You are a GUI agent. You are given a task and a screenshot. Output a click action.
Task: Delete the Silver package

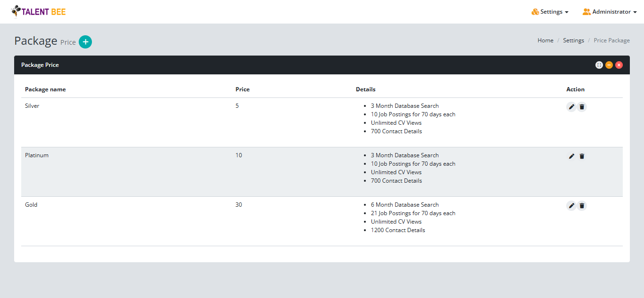582,107
